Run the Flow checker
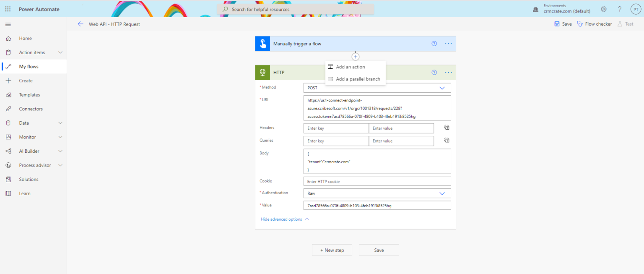 coord(594,24)
